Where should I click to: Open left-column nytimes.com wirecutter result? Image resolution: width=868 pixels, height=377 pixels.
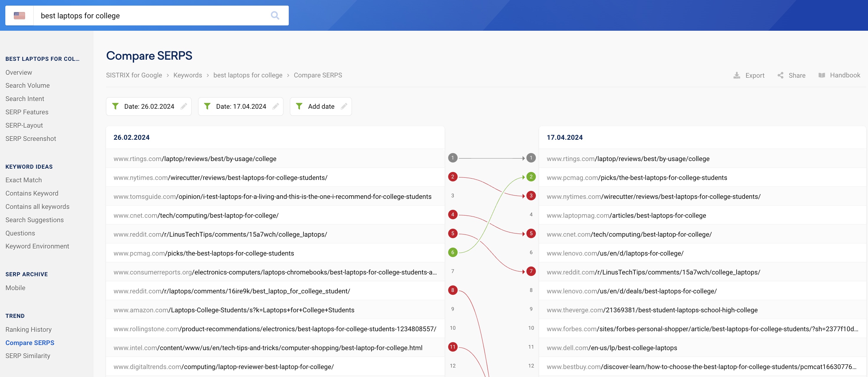[220, 178]
